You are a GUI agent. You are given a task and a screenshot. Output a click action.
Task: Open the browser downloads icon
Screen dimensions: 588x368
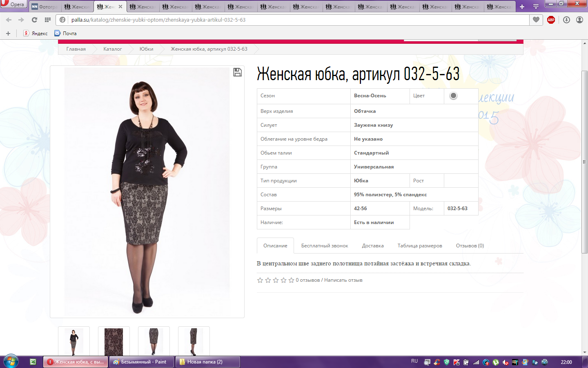click(x=566, y=20)
